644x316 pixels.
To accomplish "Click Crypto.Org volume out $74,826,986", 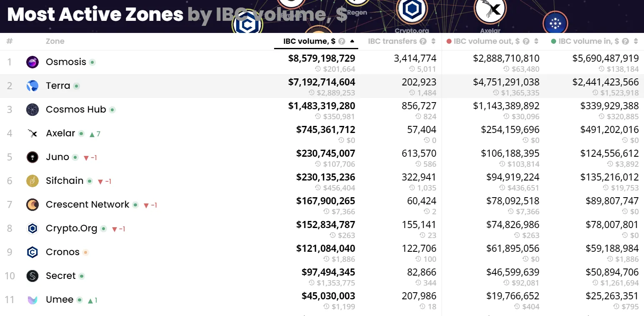I will tap(513, 225).
